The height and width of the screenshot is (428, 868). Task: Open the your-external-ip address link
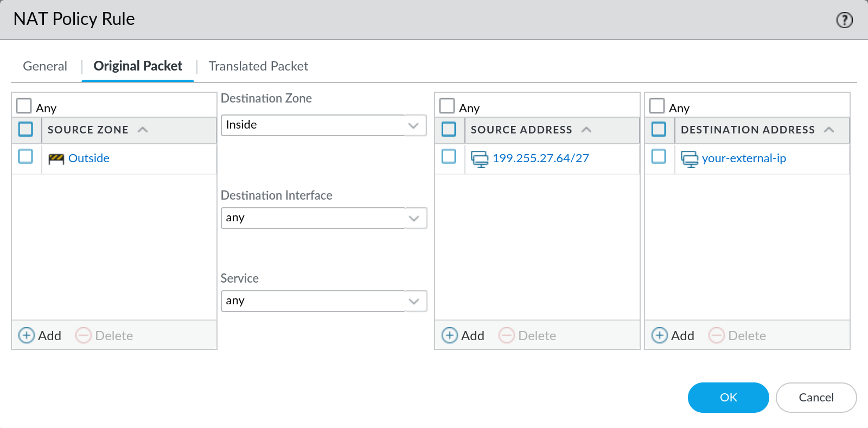coord(744,158)
